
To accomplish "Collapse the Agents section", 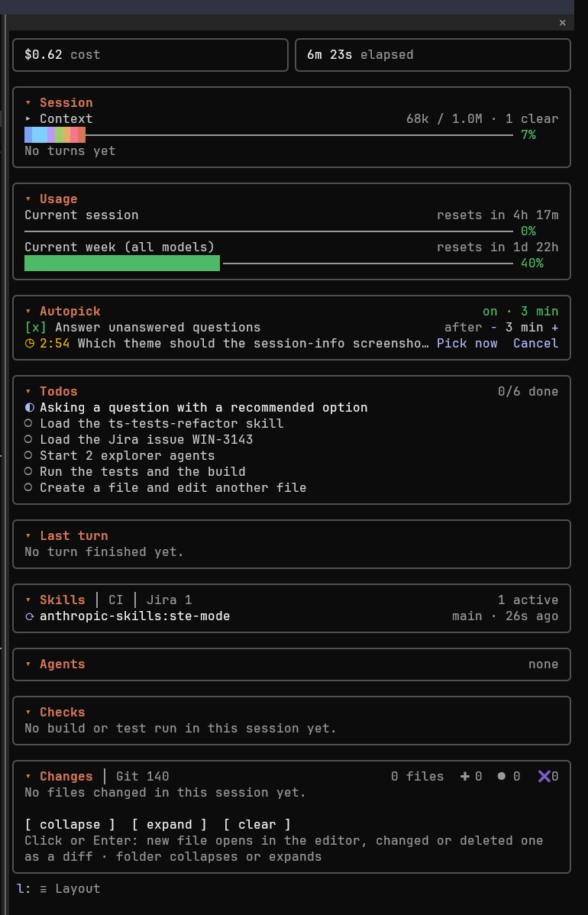I will [x=28, y=664].
